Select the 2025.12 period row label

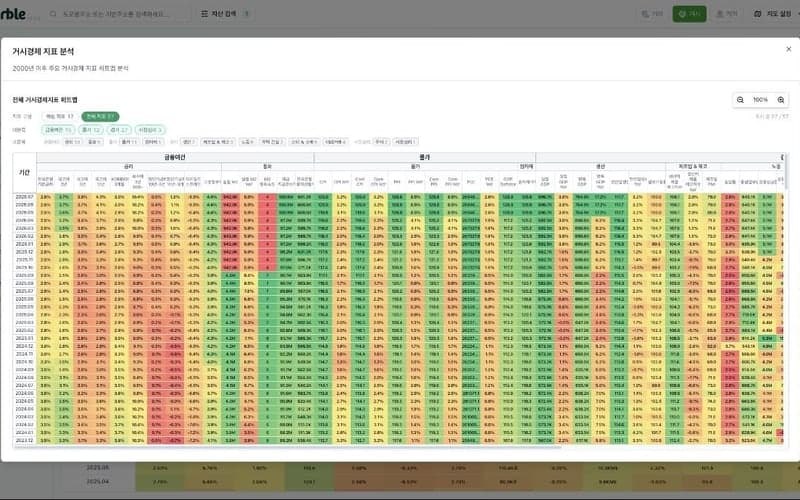point(24,252)
